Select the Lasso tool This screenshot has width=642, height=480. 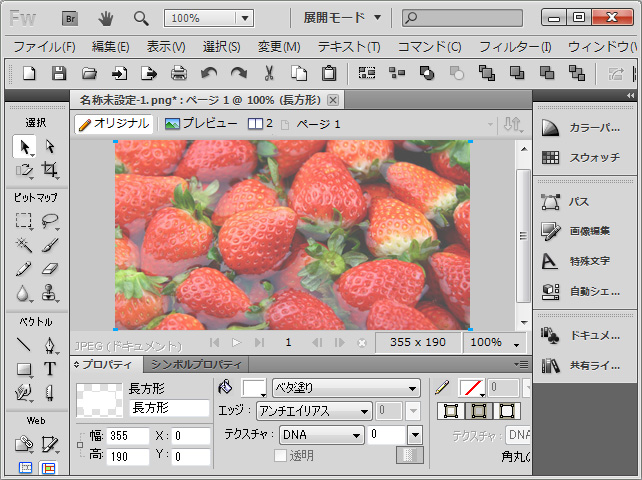tap(50, 220)
